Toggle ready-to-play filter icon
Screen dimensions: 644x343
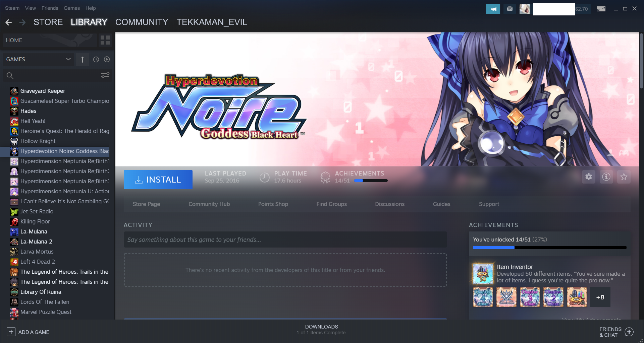point(107,59)
